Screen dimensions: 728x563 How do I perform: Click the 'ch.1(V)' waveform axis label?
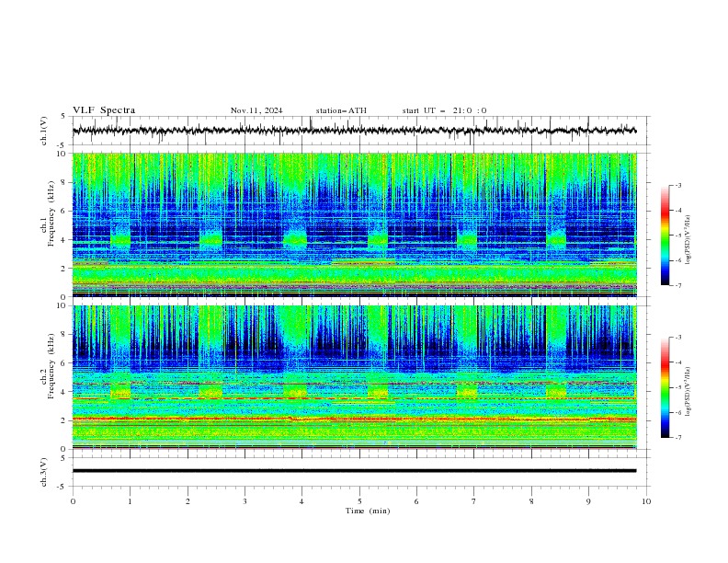pos(44,131)
